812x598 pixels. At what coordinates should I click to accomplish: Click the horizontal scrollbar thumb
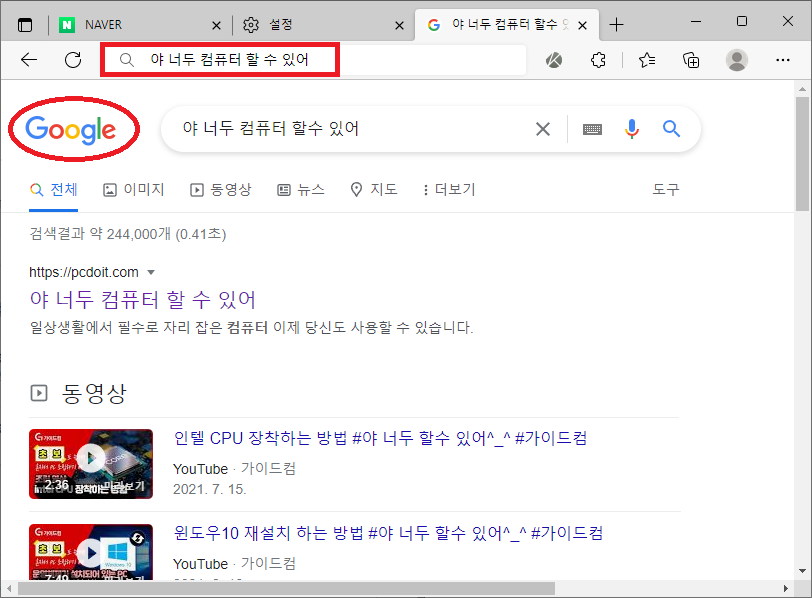point(286,589)
